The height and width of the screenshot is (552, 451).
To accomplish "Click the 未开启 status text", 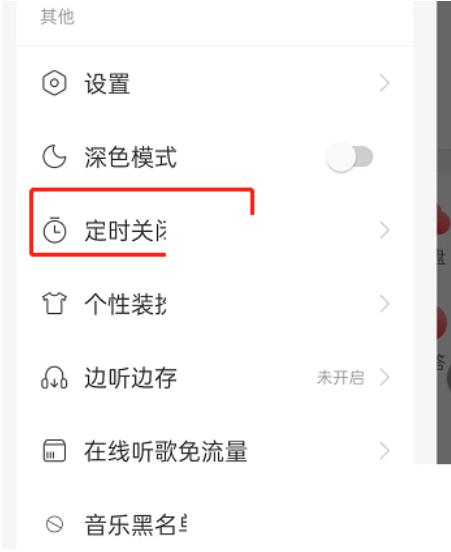I will tap(340, 378).
